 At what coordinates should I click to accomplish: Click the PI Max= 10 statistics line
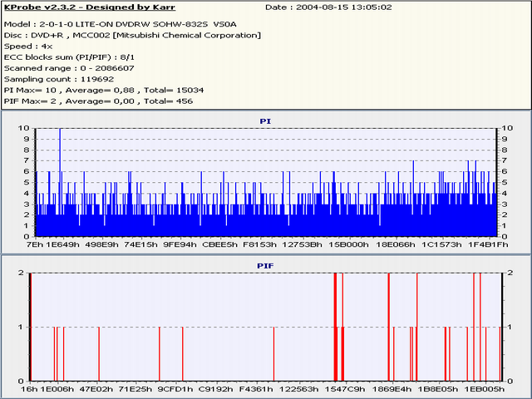[104, 91]
